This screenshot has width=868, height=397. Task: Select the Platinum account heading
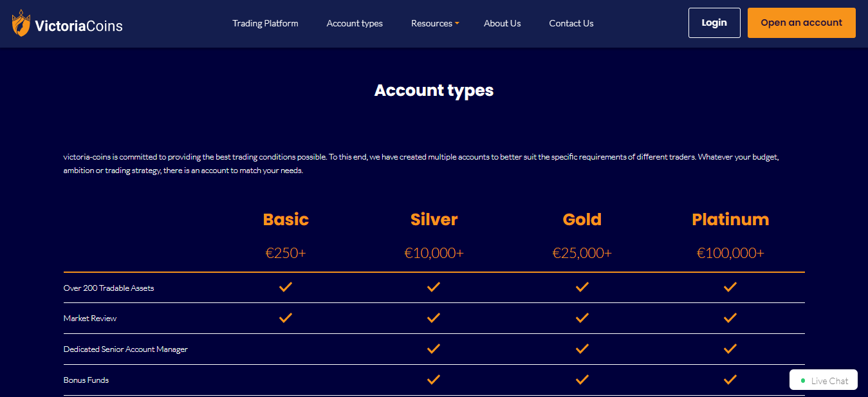[x=730, y=219]
